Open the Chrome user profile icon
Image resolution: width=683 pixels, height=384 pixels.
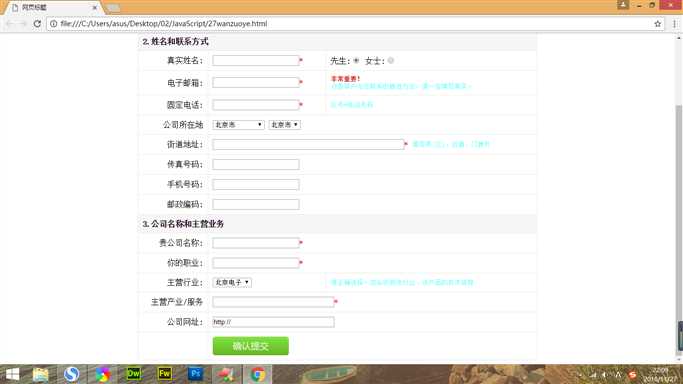(x=623, y=5)
